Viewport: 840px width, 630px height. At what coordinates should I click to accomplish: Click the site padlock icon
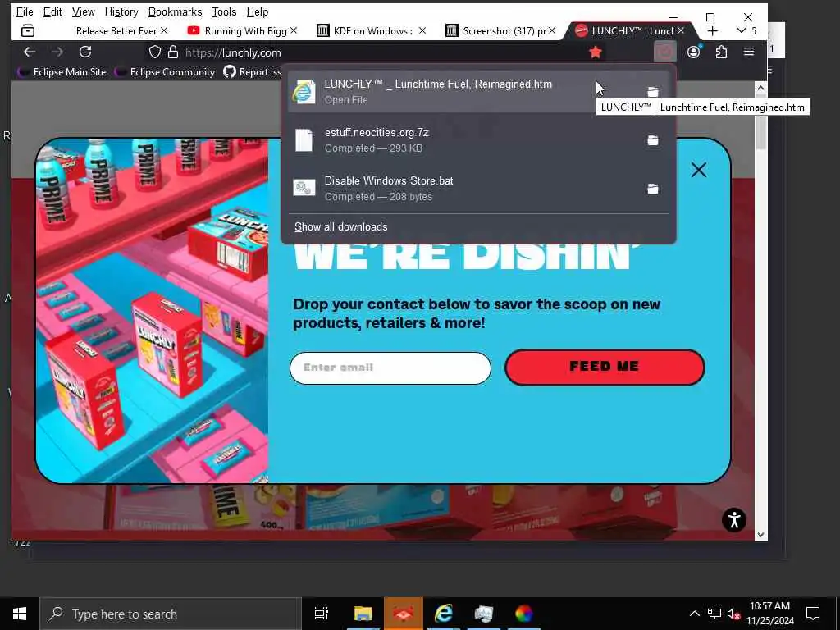pos(172,52)
